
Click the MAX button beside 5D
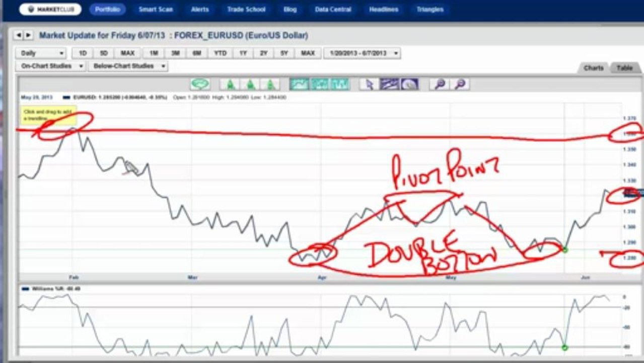coord(127,53)
